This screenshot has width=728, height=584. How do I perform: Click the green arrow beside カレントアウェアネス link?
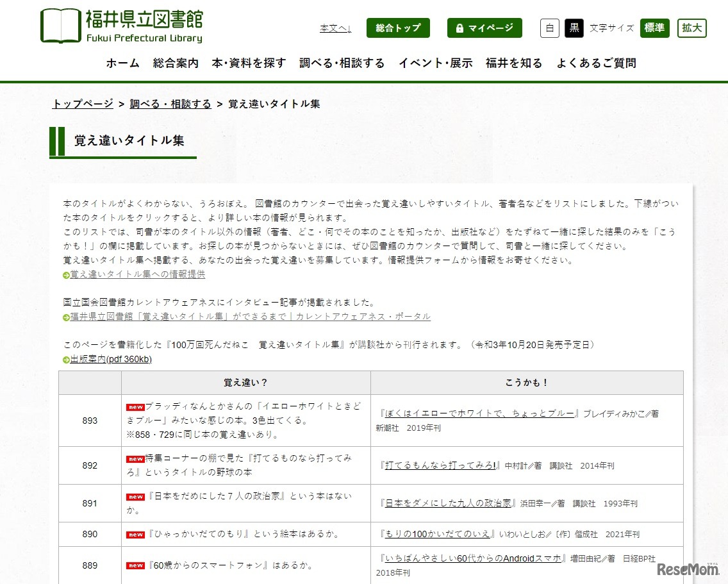[65, 316]
